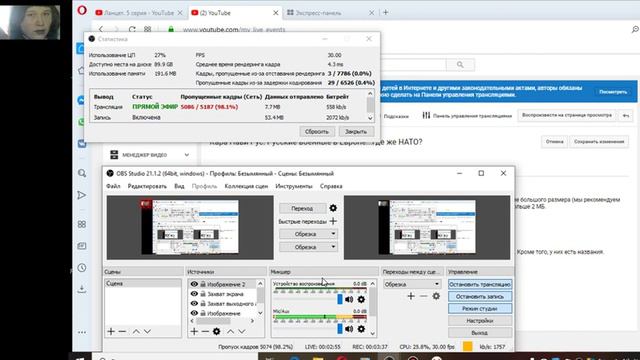Viewport: 640px width, 360px height.
Task: Toggle visibility of Изображение 2 source
Action: (194, 284)
